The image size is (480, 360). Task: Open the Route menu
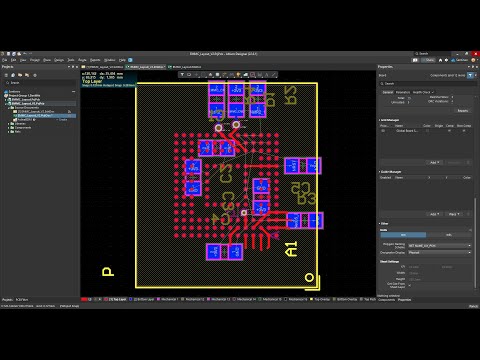pyautogui.click(x=82, y=60)
